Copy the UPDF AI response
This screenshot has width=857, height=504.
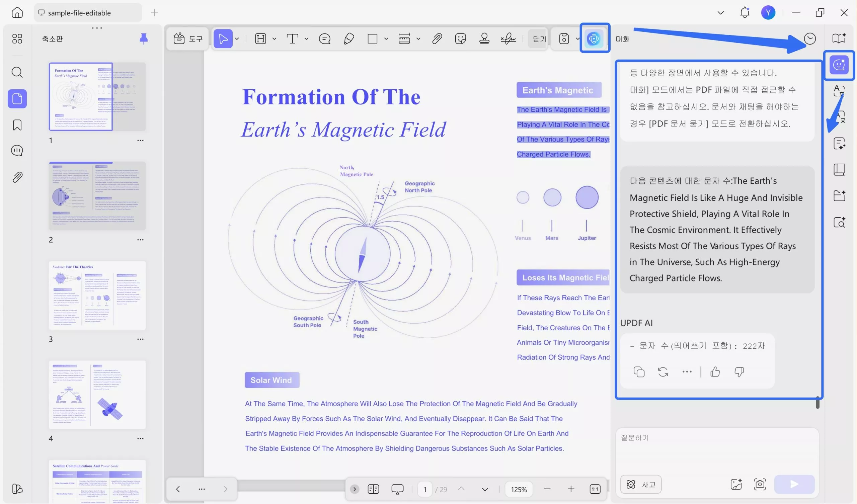click(639, 372)
